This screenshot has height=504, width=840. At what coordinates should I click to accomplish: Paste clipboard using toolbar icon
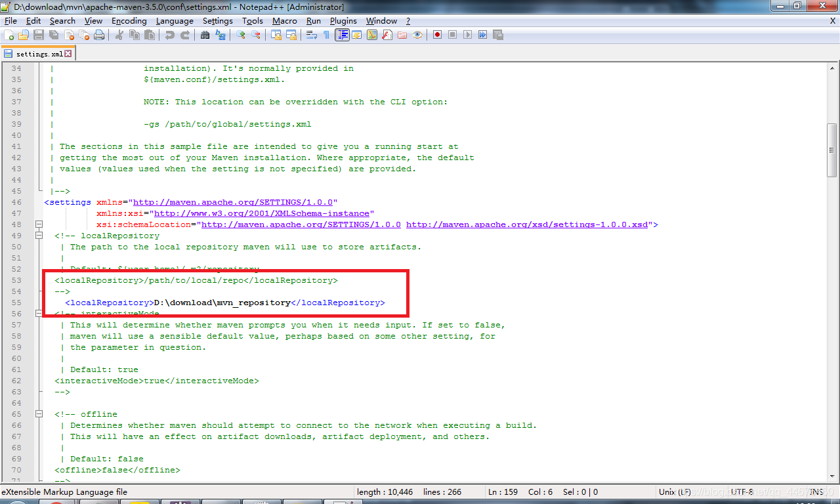point(149,35)
